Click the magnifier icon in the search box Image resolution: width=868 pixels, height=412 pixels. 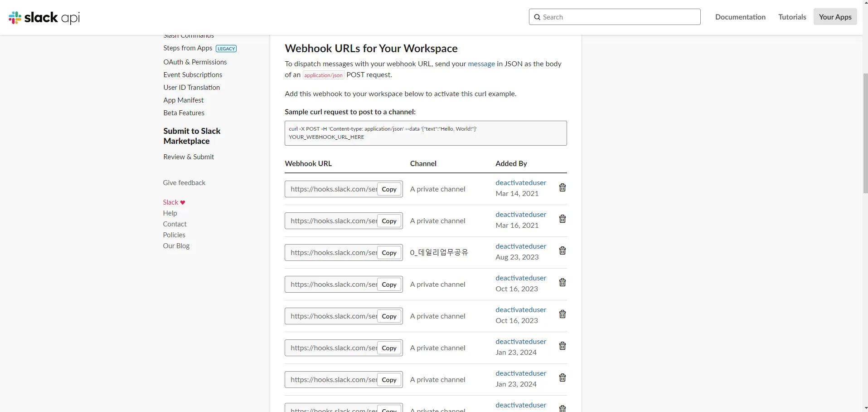[x=537, y=17]
